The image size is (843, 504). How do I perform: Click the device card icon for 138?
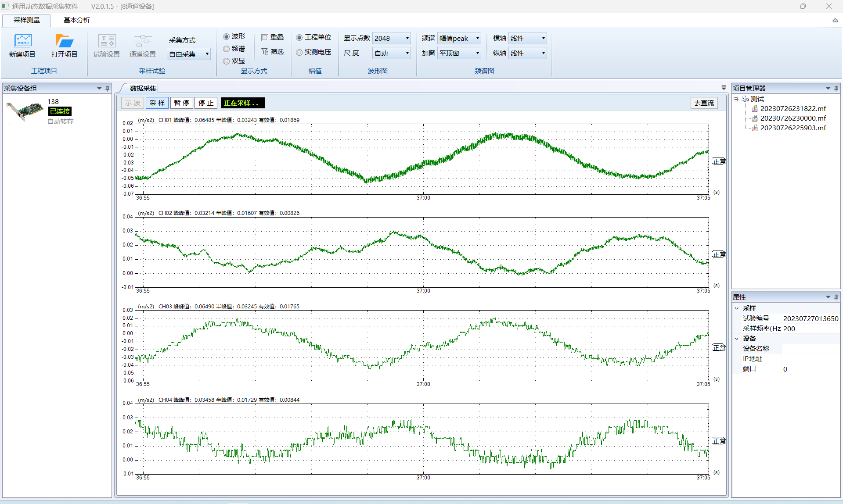(25, 111)
